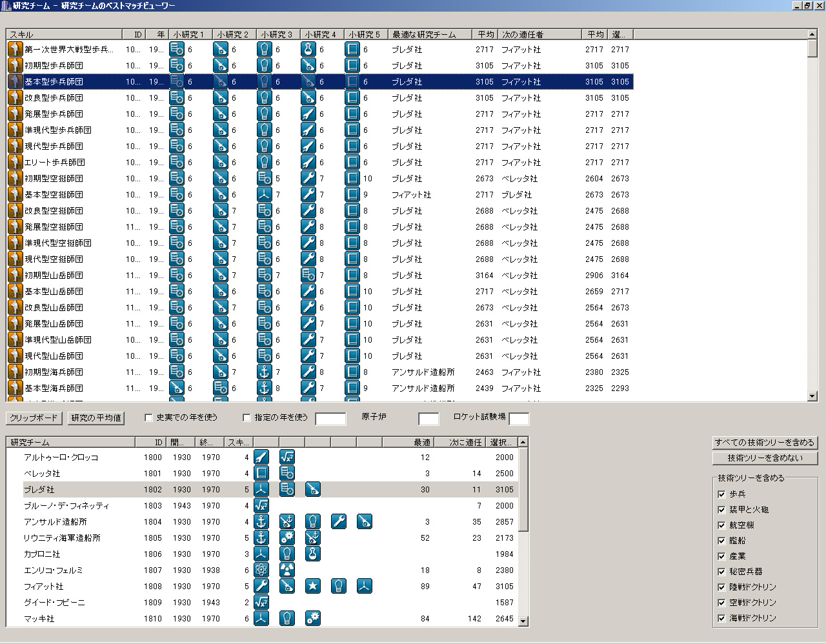Uncheck the 艦船 checkbox

(x=721, y=541)
